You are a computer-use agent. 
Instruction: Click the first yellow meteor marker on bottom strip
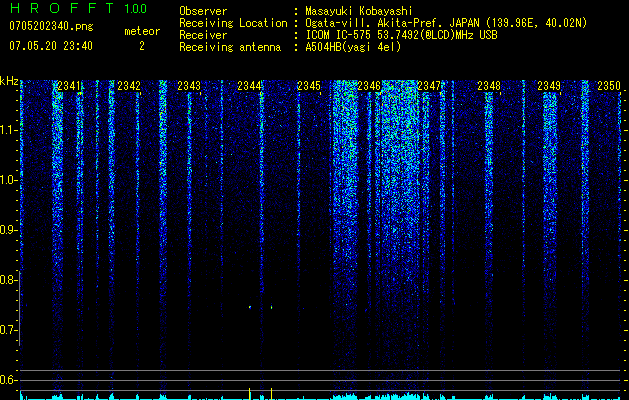coord(250,394)
